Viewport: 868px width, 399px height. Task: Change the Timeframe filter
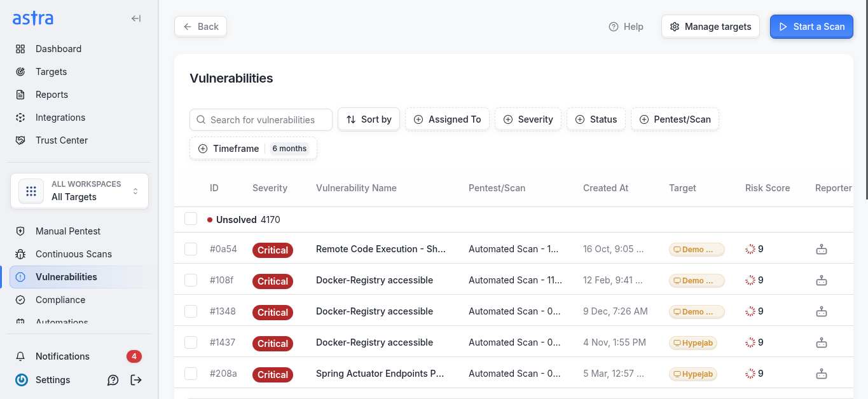[x=253, y=149]
